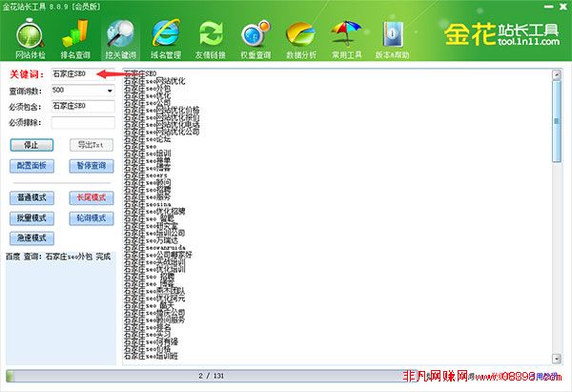The image size is (572, 392).
Task: Open the 配置面板 config panel button
Action: [x=31, y=166]
